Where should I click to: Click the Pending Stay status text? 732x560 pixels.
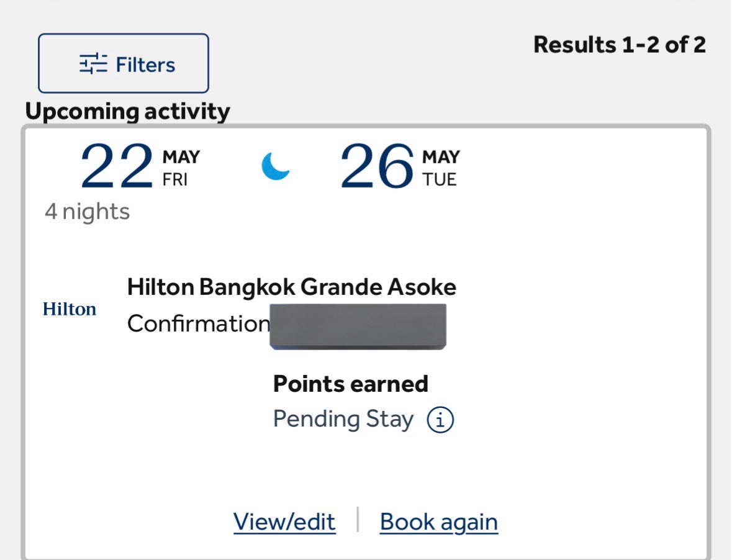coord(343,418)
